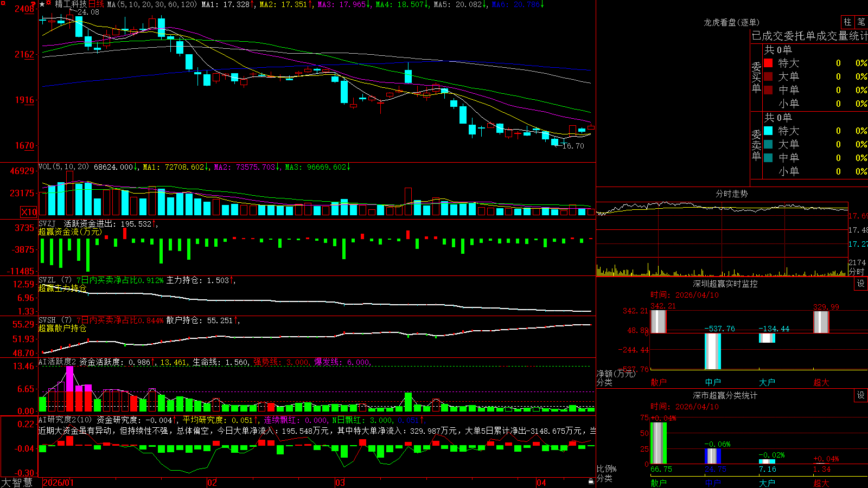Click the 精工科技 stock name
This screenshot has height=488, width=868.
point(71,4)
